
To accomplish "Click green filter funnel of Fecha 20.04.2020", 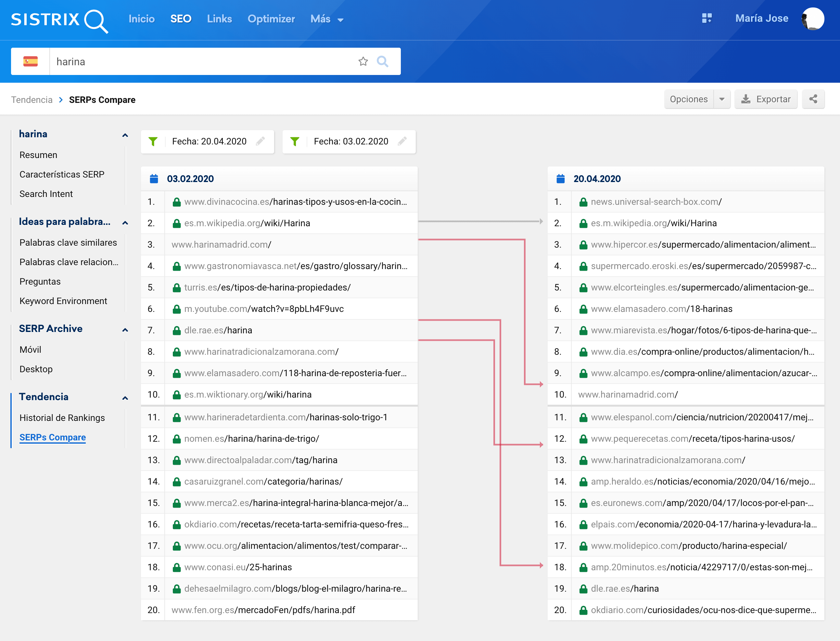I will [153, 141].
